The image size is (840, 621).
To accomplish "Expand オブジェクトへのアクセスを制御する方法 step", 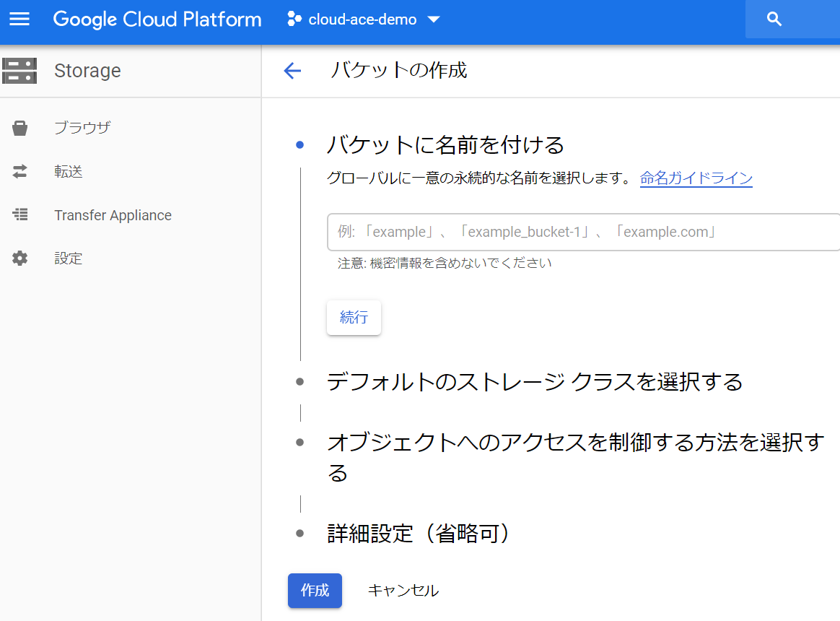I will tap(576, 457).
